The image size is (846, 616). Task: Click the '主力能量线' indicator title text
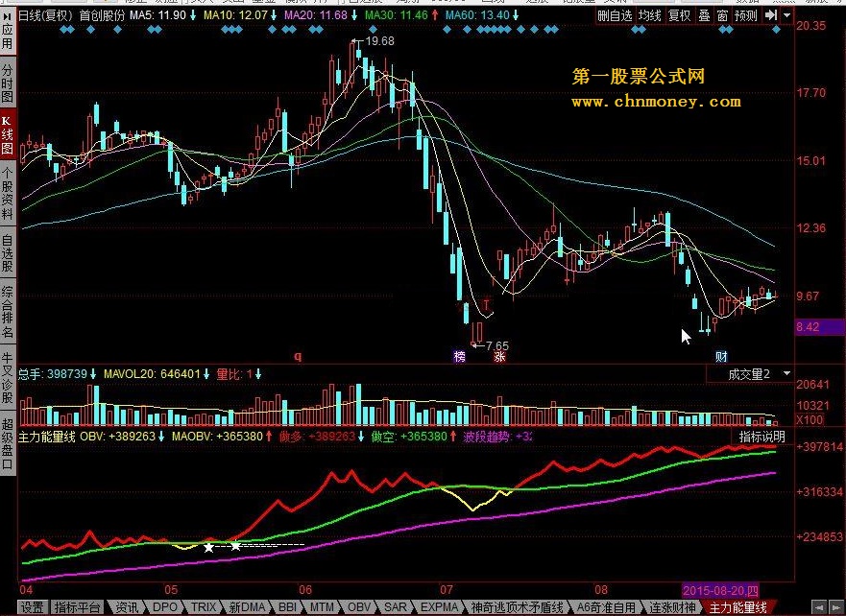tap(47, 436)
